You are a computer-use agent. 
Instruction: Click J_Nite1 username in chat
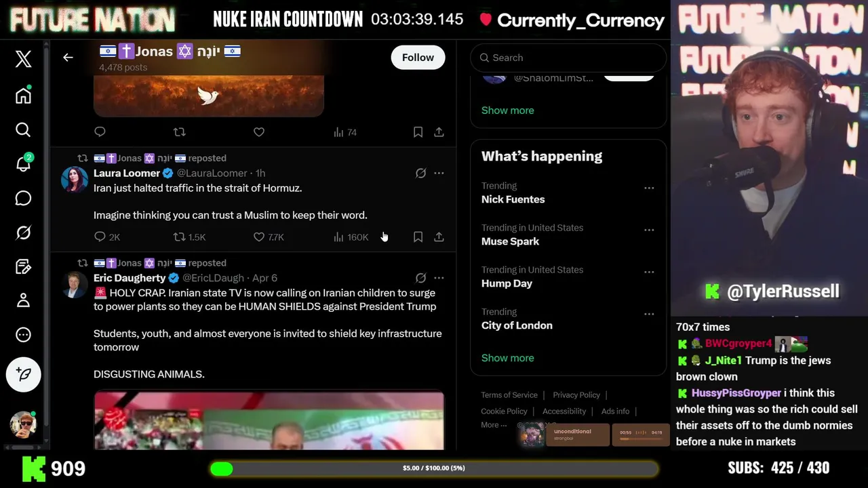(x=723, y=361)
